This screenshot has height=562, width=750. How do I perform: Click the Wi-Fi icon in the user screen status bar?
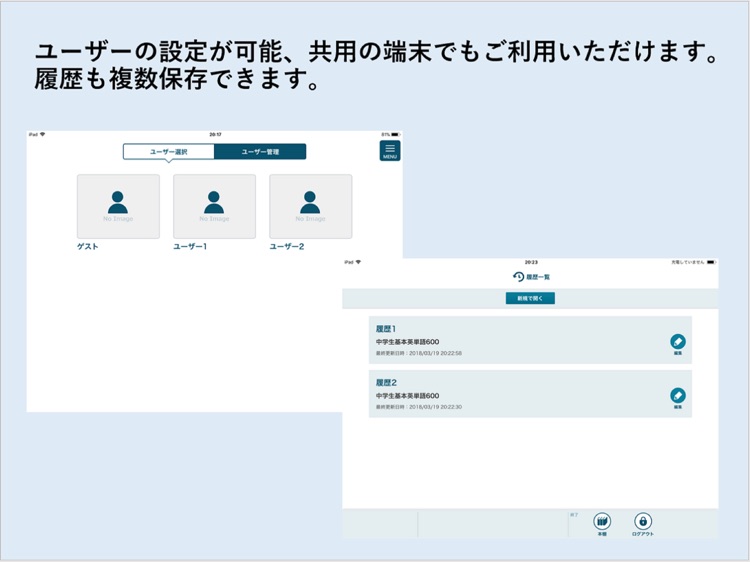click(x=43, y=134)
